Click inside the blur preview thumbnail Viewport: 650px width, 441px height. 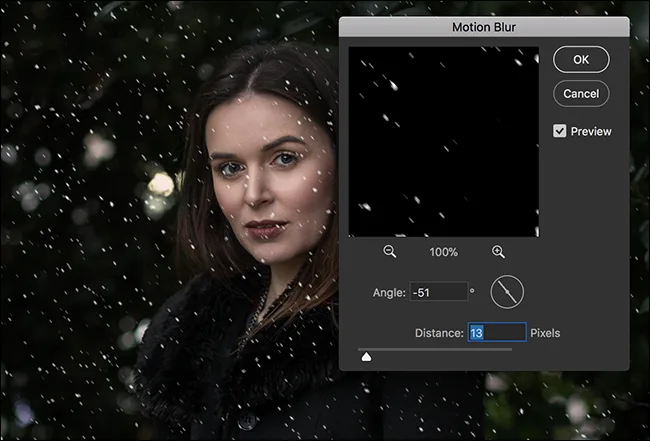[443, 141]
